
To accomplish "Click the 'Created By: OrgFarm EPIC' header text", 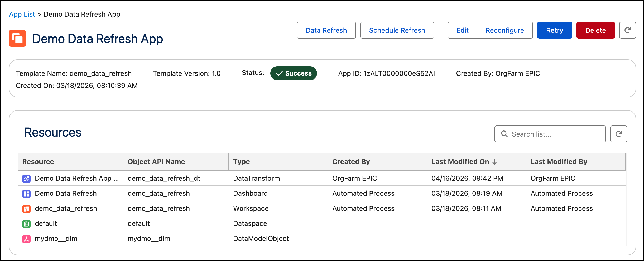I will pos(498,73).
